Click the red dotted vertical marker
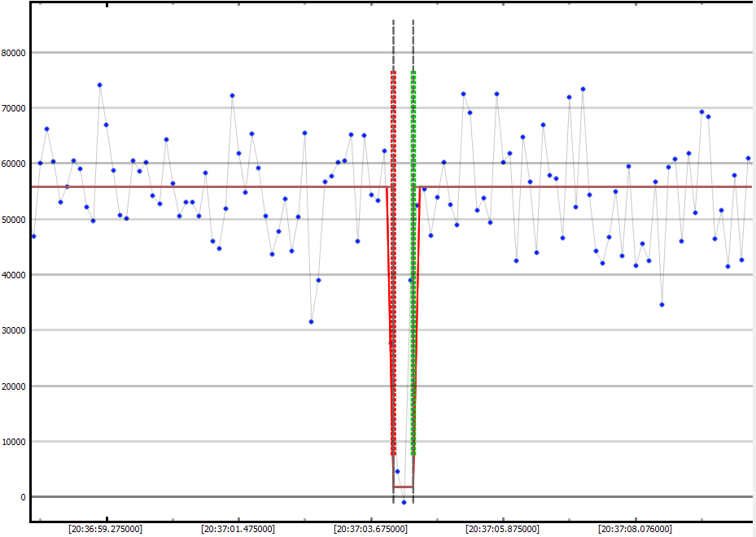The image size is (756, 537). pos(393,260)
